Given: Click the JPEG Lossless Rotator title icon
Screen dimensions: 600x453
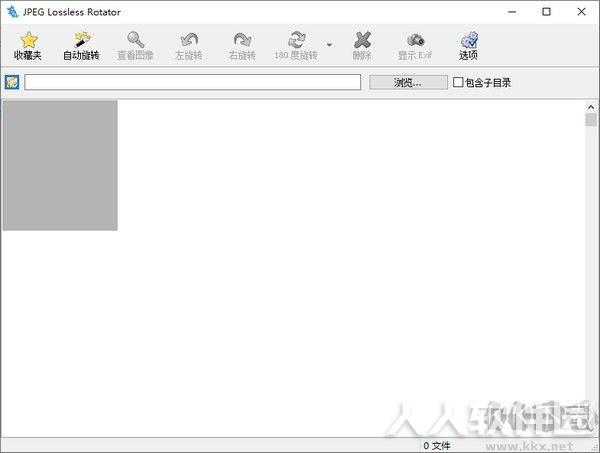Looking at the screenshot, I should 12,12.
